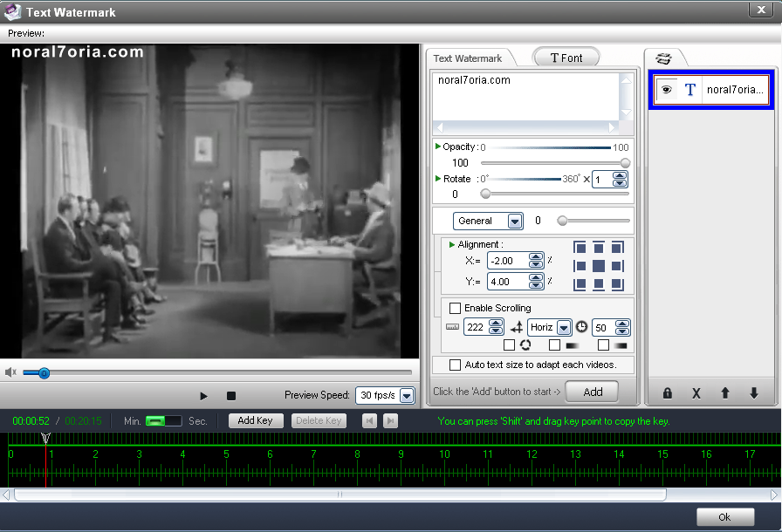Click the Opacity slider handle
782x532 pixels.
[625, 163]
